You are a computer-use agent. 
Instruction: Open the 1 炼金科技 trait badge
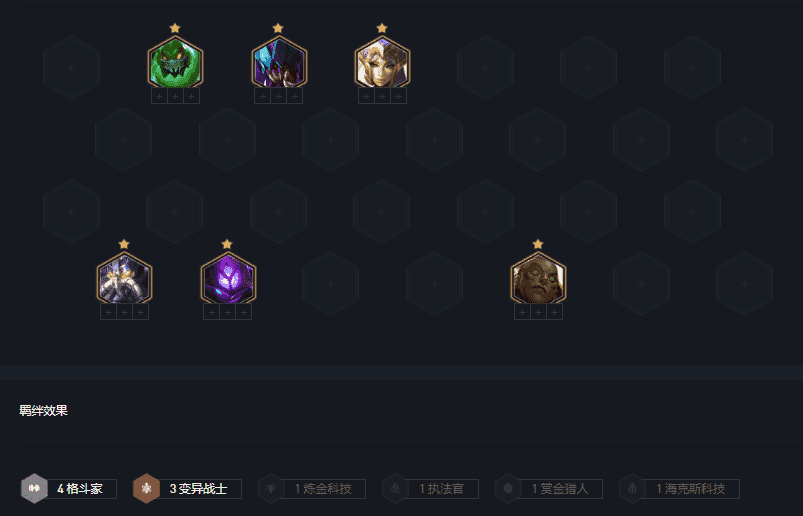(312, 488)
